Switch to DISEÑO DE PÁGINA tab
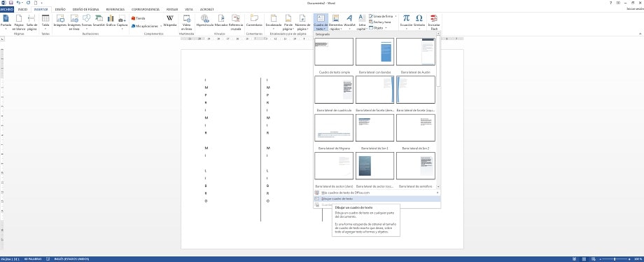644x262 pixels. [x=85, y=9]
